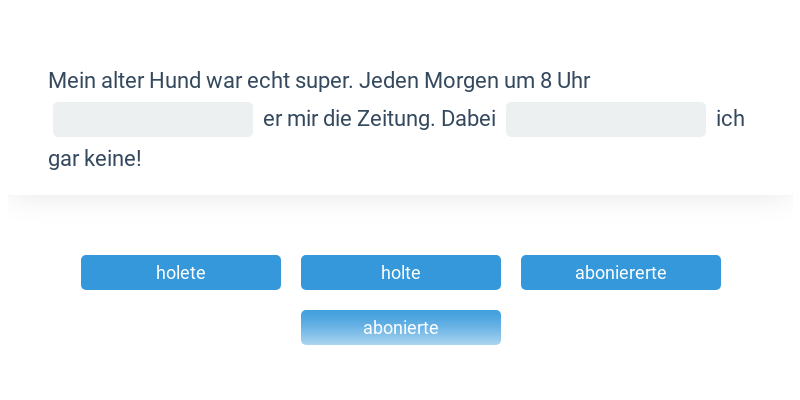
Task: Pick the 'aboniererte' answer button
Action: pos(621,273)
